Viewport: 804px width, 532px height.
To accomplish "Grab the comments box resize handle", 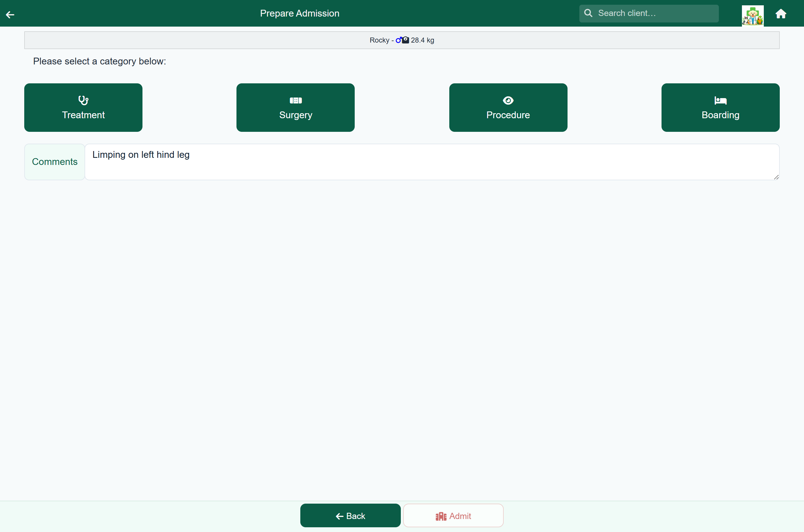I will click(776, 177).
